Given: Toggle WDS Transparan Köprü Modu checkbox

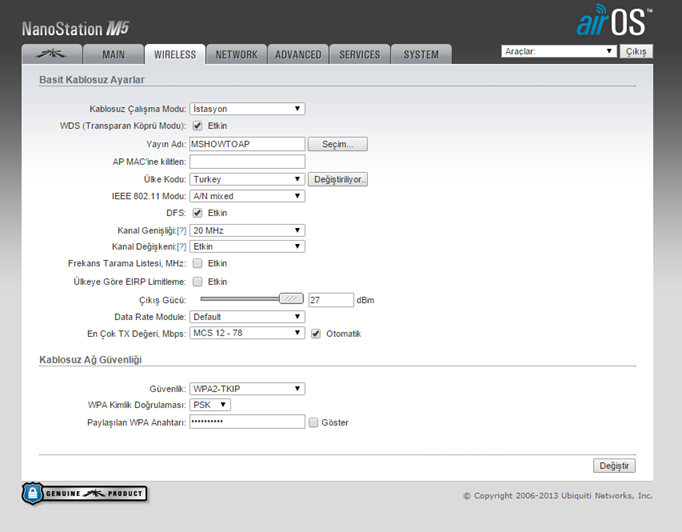Looking at the screenshot, I should [197, 126].
